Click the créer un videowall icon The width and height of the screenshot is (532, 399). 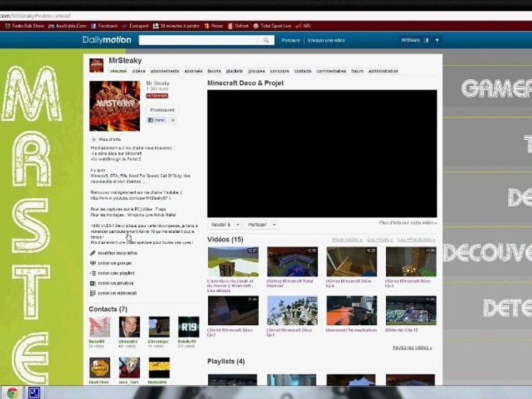point(93,293)
